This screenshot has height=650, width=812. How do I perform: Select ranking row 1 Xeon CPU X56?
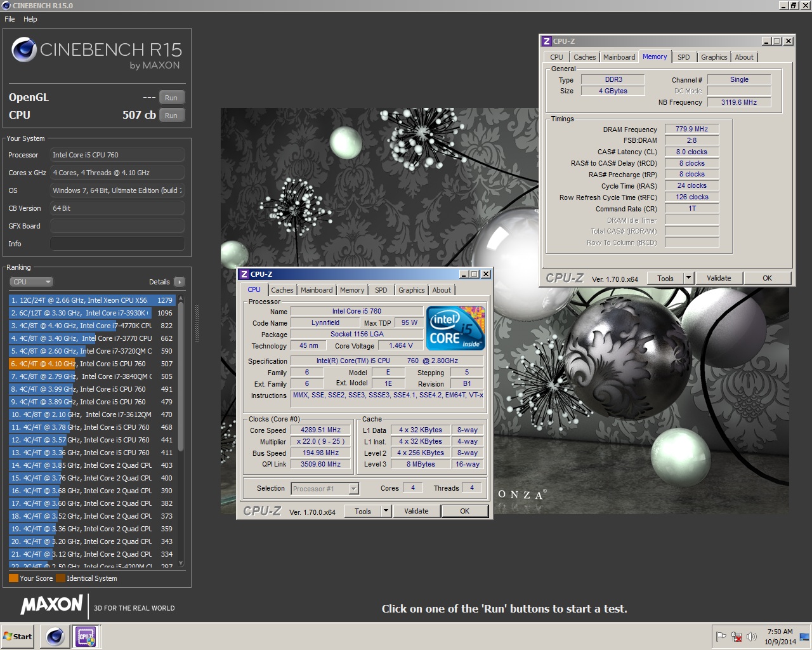92,300
